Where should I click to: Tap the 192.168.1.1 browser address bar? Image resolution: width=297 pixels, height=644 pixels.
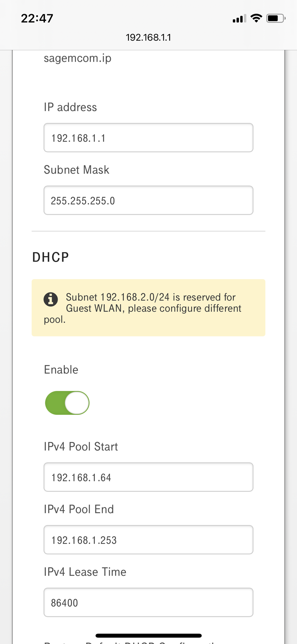pos(148,38)
